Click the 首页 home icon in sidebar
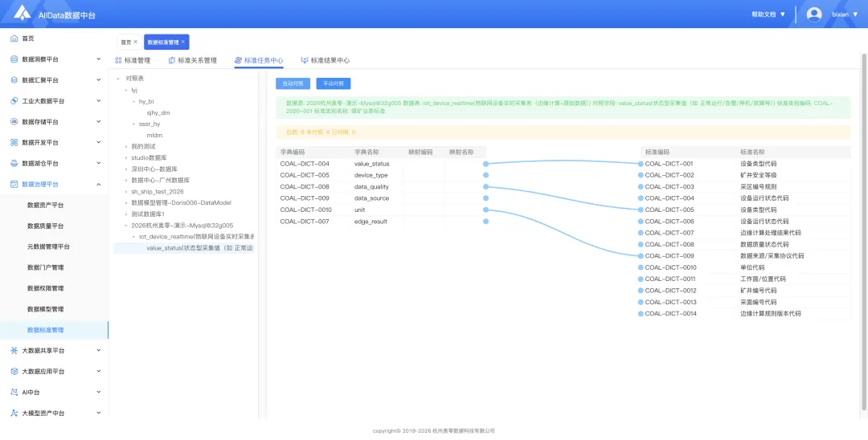868x440 pixels. pyautogui.click(x=14, y=39)
